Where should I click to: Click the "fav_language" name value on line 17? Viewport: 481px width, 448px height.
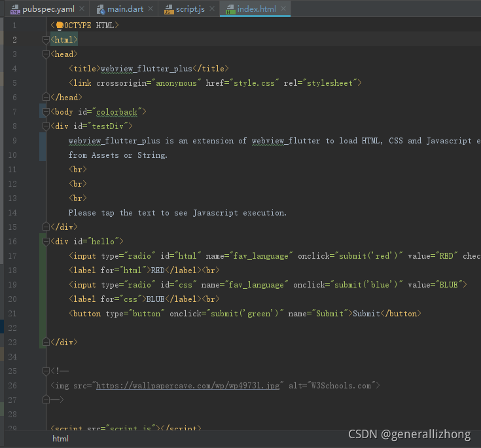pos(261,256)
